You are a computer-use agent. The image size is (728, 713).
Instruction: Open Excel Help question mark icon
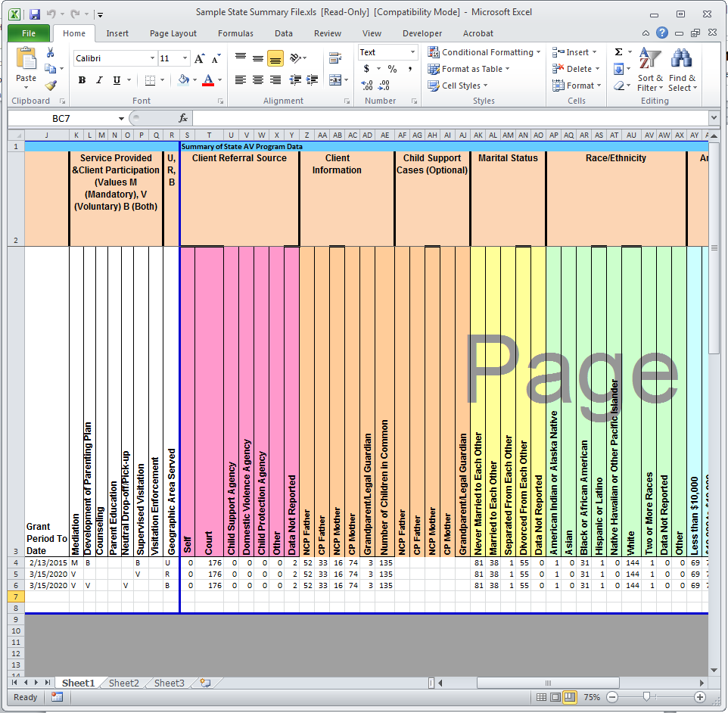click(x=662, y=33)
